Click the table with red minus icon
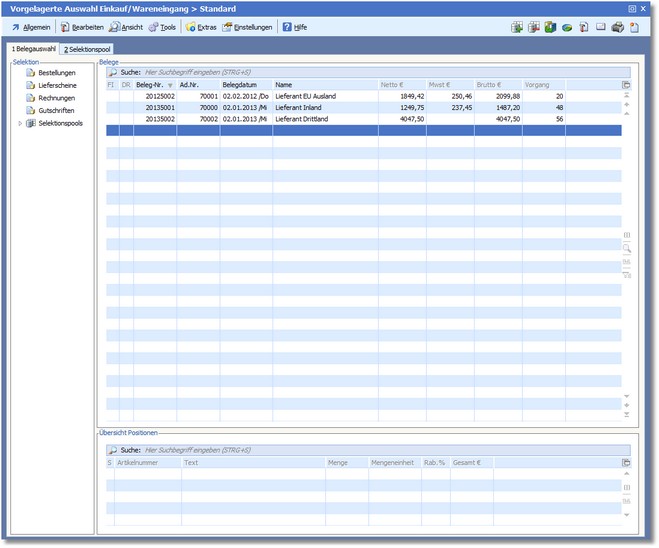Viewport: 659px width, 548px height. pyautogui.click(x=534, y=27)
